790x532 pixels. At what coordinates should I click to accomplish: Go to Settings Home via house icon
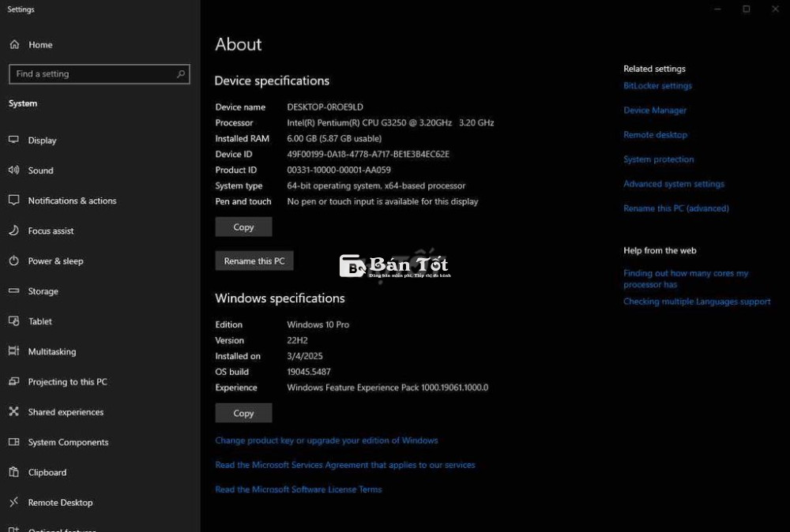pyautogui.click(x=14, y=44)
